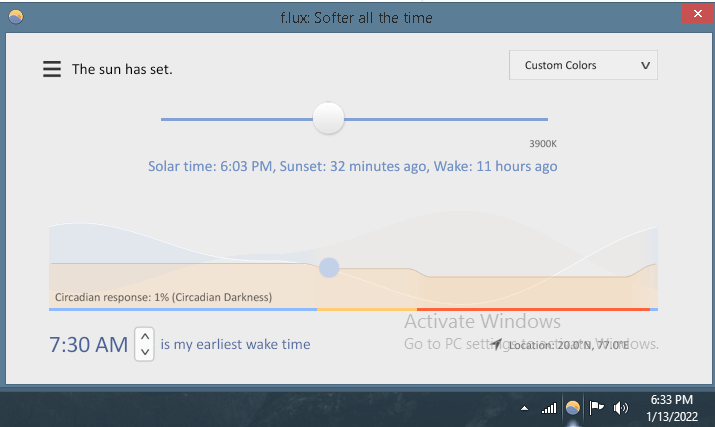The height and width of the screenshot is (427, 715).
Task: Open Location: 20.0°N, 77.0°E setting
Action: (569, 345)
